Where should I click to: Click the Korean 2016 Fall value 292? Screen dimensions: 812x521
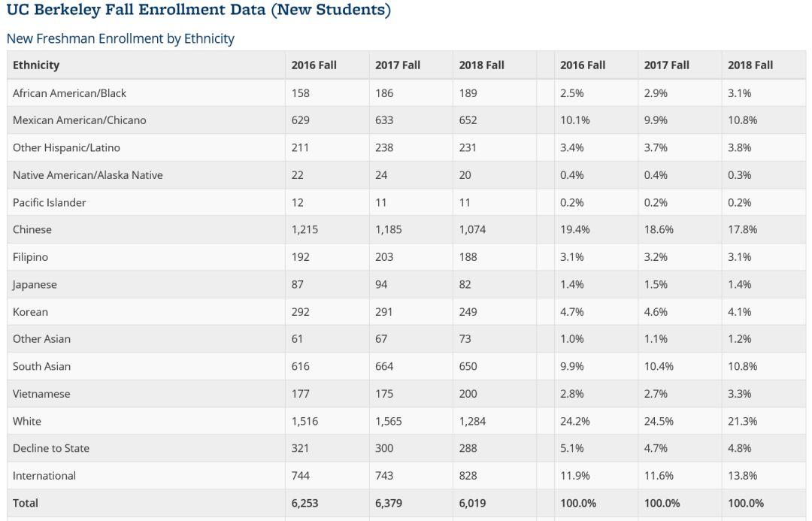click(301, 312)
